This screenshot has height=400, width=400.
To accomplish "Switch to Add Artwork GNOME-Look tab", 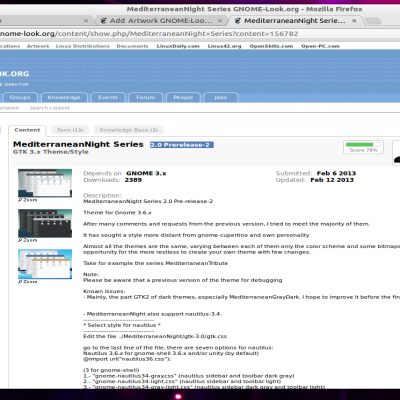I will coord(160,21).
